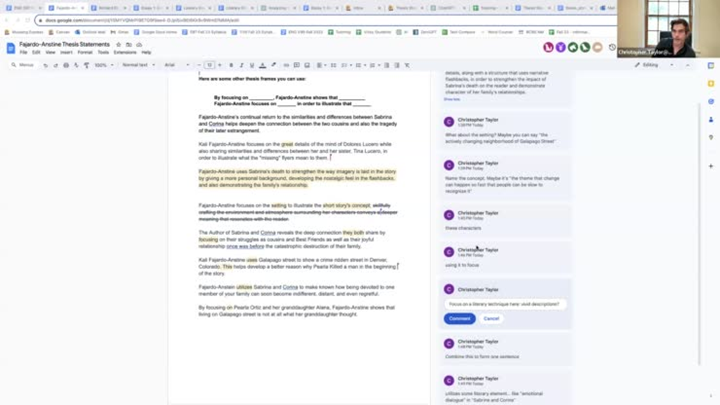Cancel the comment draft
This screenshot has height=405, width=720.
point(491,318)
